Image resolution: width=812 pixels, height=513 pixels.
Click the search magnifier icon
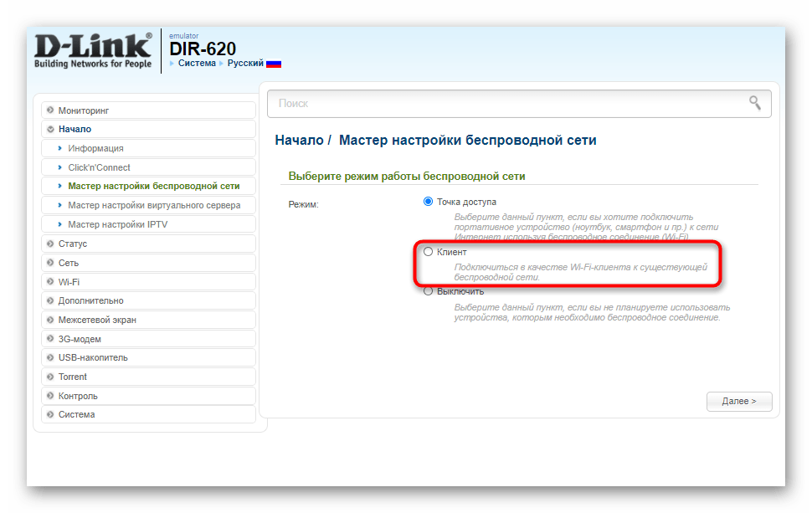point(754,103)
